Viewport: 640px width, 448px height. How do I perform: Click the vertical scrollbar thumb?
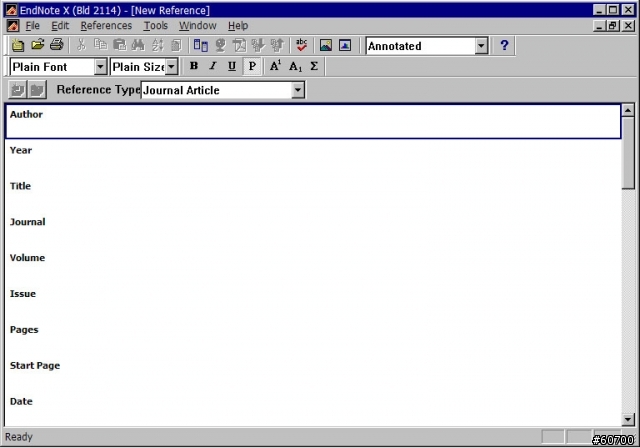click(x=628, y=153)
